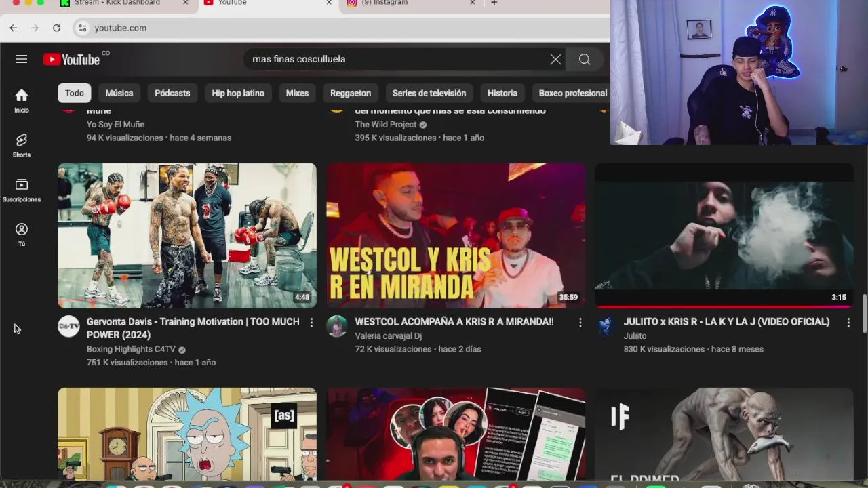Select the YouTube browser tab
Screen dimensions: 868x488
click(x=233, y=3)
